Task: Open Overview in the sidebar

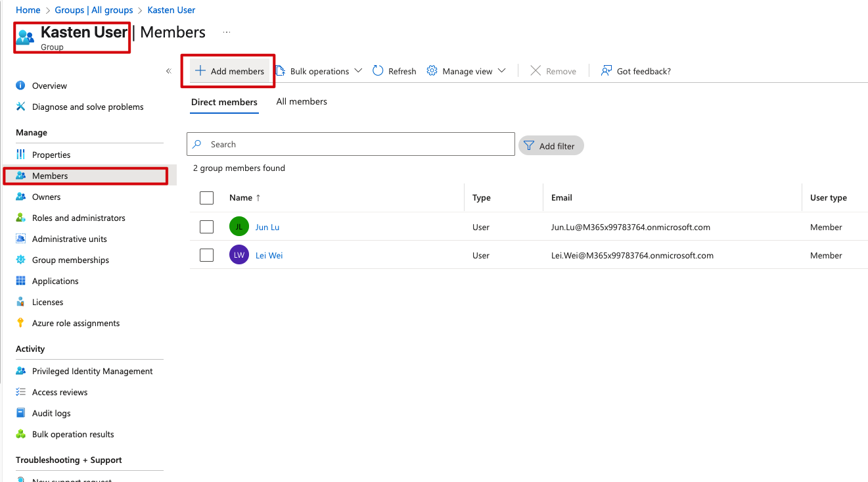Action: [x=49, y=85]
